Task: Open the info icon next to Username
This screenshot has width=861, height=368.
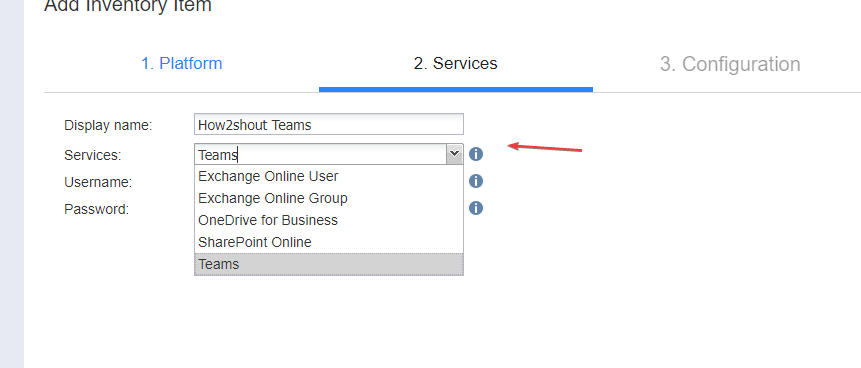Action: click(x=476, y=181)
